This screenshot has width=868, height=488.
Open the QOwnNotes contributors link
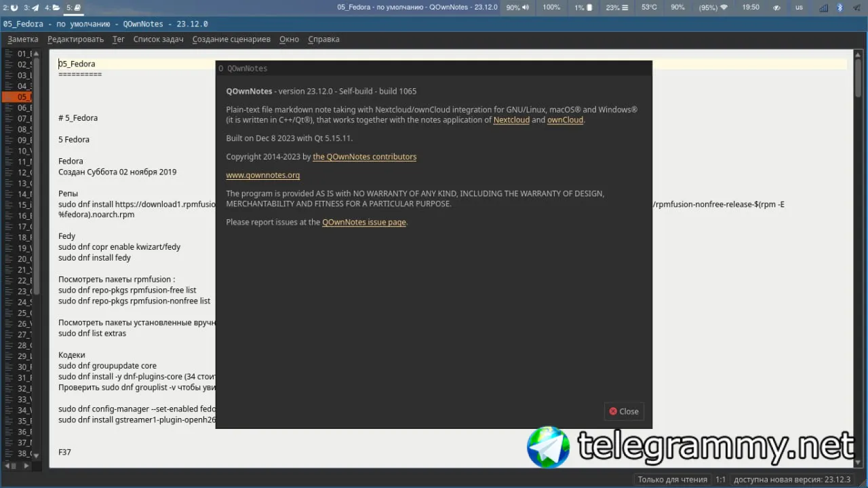(364, 157)
